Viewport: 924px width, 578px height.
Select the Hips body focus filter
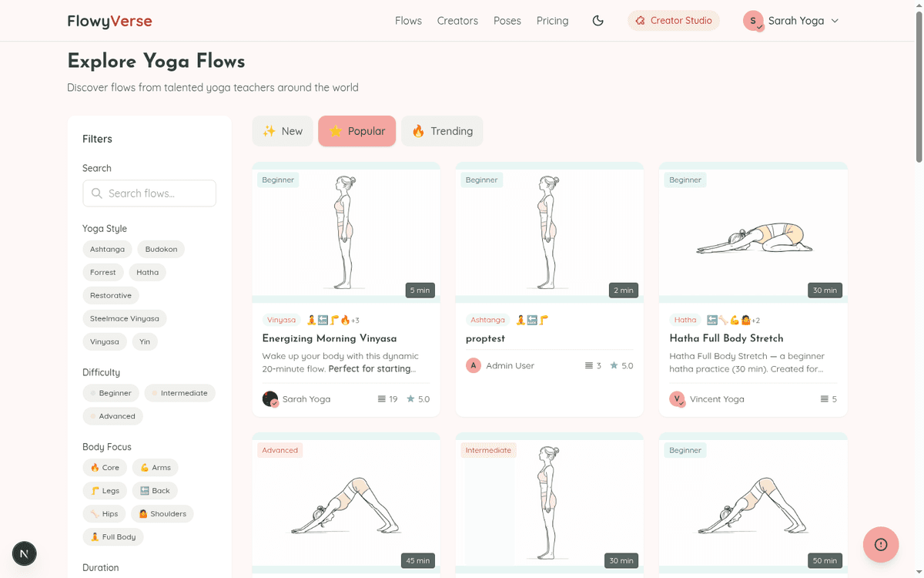coord(104,513)
